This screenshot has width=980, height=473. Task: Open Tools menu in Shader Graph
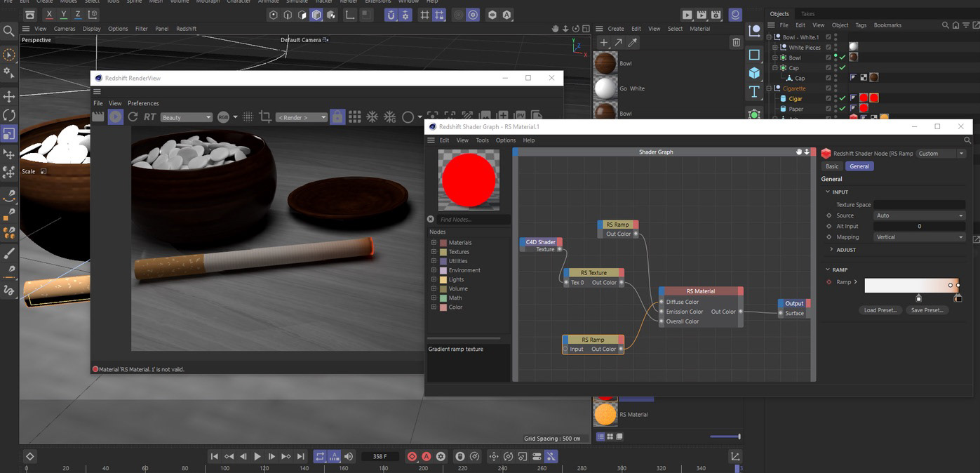(x=482, y=140)
